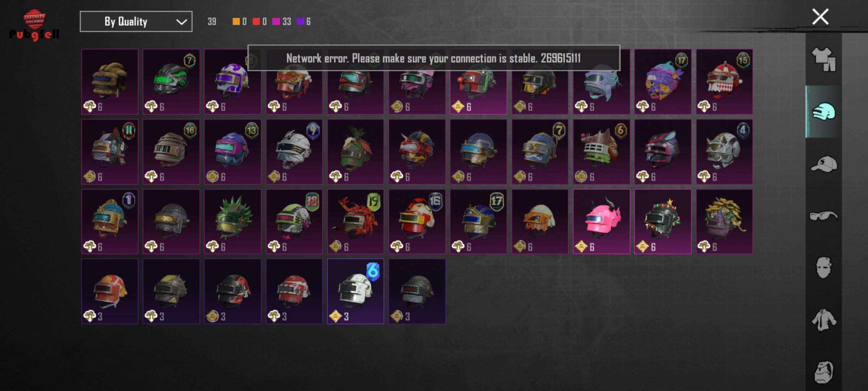
Task: Dismiss the Network error notification banner
Action: (x=434, y=58)
